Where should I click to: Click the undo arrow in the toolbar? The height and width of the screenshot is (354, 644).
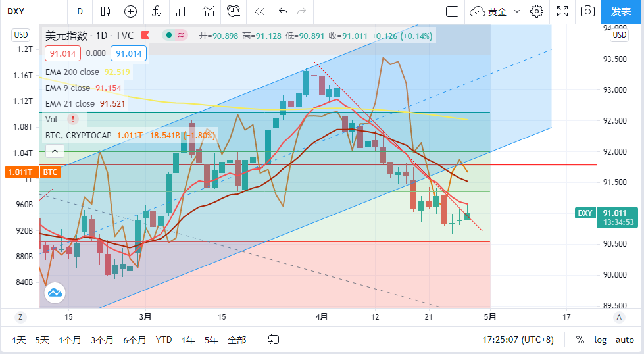tap(283, 11)
